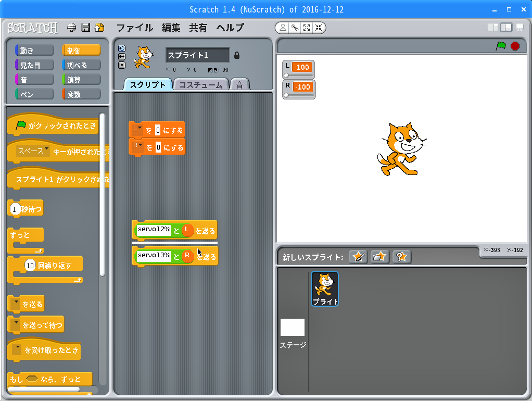This screenshot has width=532, height=401.
Task: Switch to コスチューム tab
Action: [201, 84]
